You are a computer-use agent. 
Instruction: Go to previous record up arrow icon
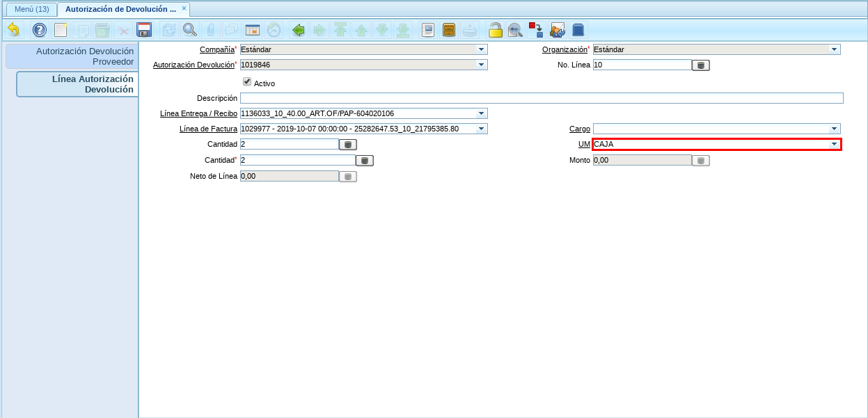(361, 30)
